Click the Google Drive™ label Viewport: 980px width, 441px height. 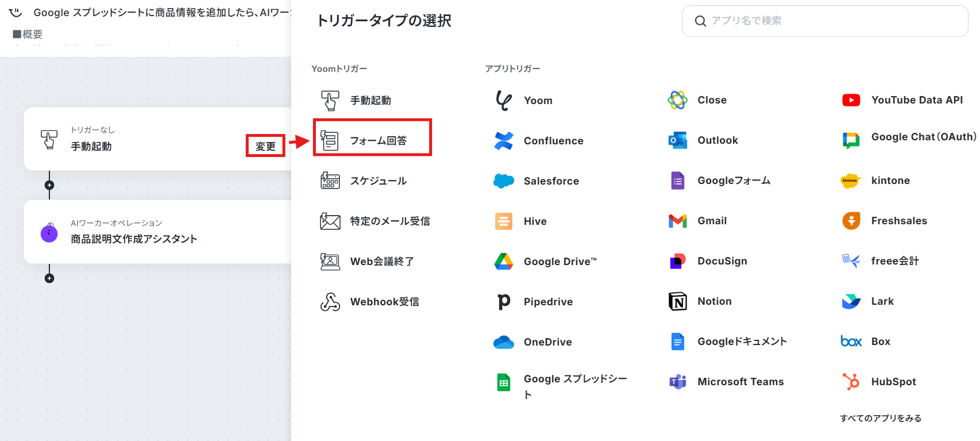(x=560, y=262)
